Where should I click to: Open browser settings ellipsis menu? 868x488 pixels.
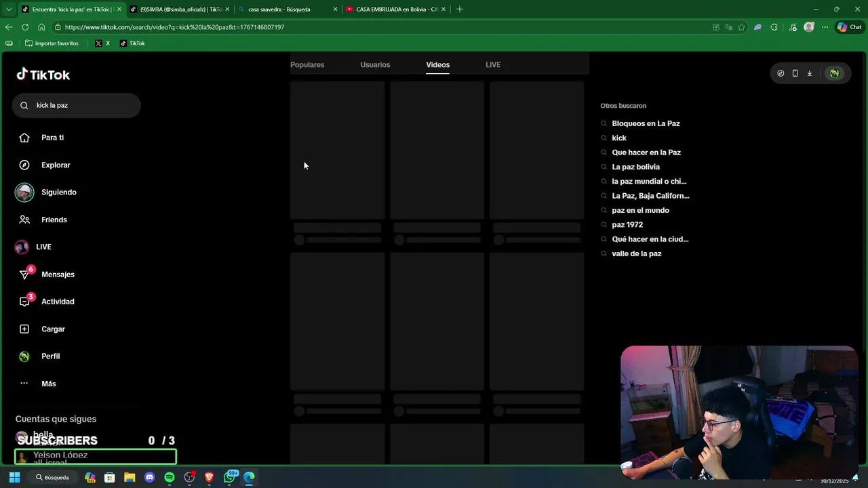(x=825, y=27)
